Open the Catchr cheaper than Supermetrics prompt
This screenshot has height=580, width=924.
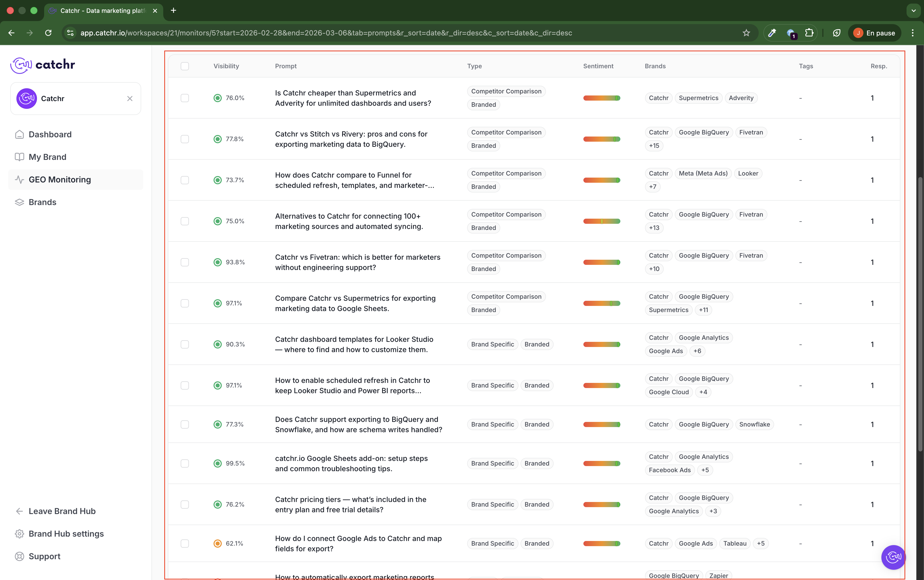point(353,98)
